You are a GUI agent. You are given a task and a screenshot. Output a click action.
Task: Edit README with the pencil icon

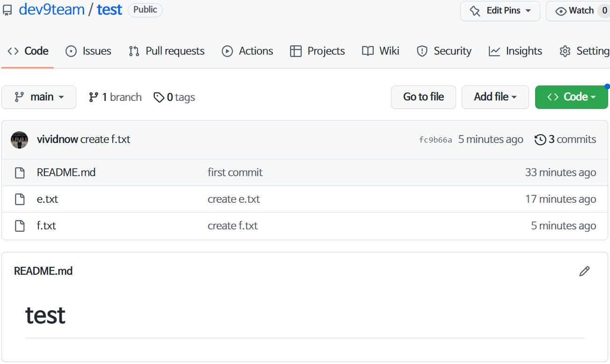(x=584, y=271)
